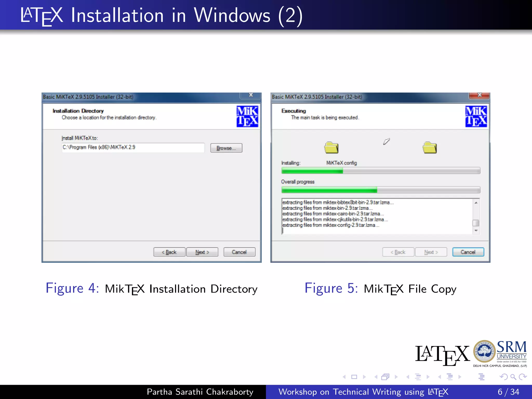Click Next button in Installation Directory dialog

[x=202, y=252]
